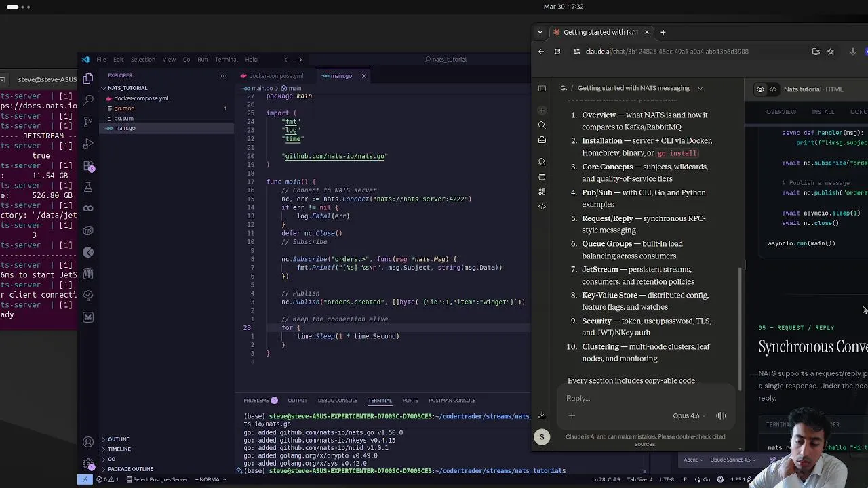Switch to PORTS panel tab
Viewport: 868px width, 488px height.
[410, 401]
